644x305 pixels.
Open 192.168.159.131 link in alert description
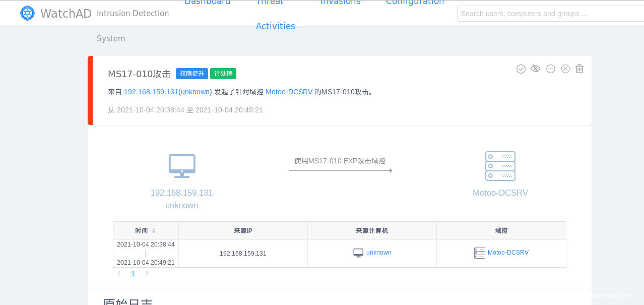(x=151, y=92)
